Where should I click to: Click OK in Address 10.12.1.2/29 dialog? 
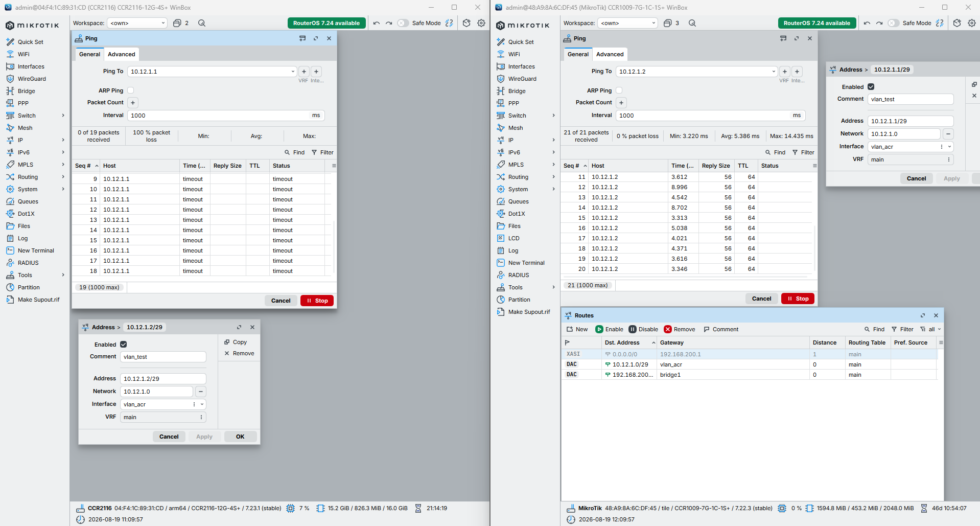[x=240, y=437]
